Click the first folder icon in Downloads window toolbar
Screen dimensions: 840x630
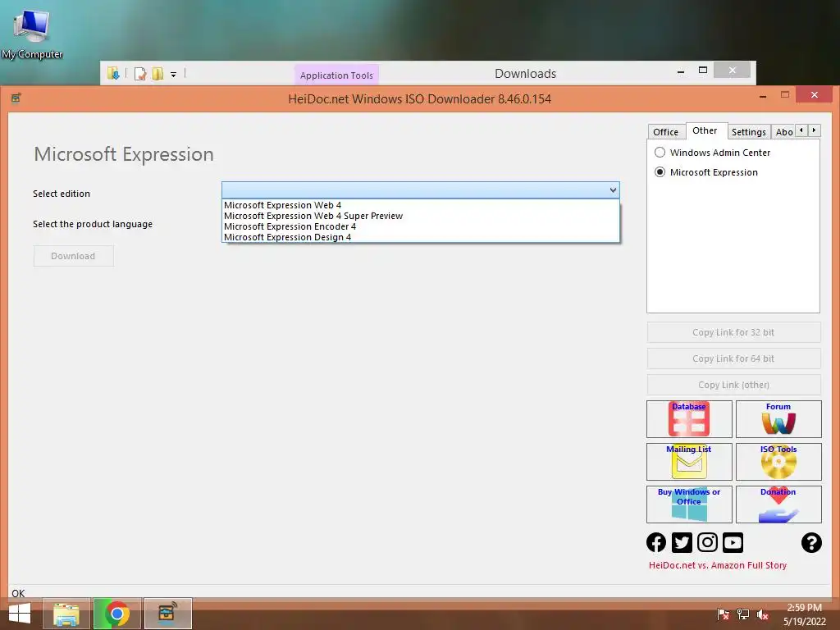point(113,73)
